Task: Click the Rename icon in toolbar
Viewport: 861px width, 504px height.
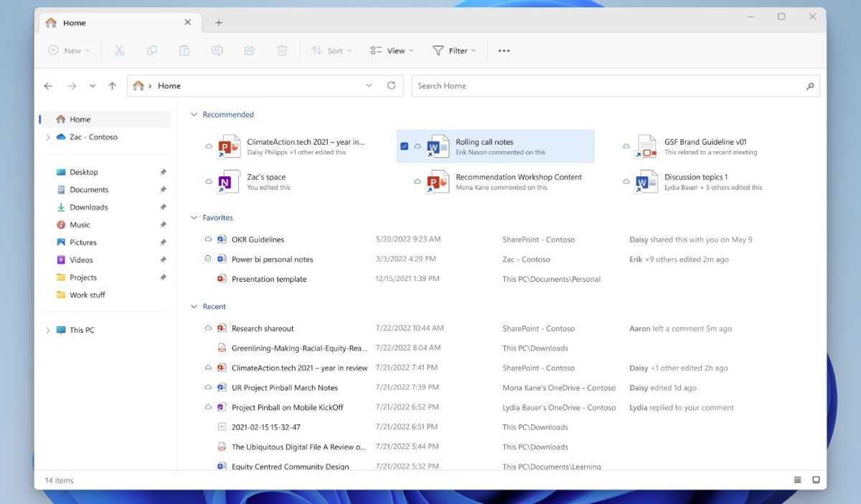Action: pyautogui.click(x=217, y=51)
